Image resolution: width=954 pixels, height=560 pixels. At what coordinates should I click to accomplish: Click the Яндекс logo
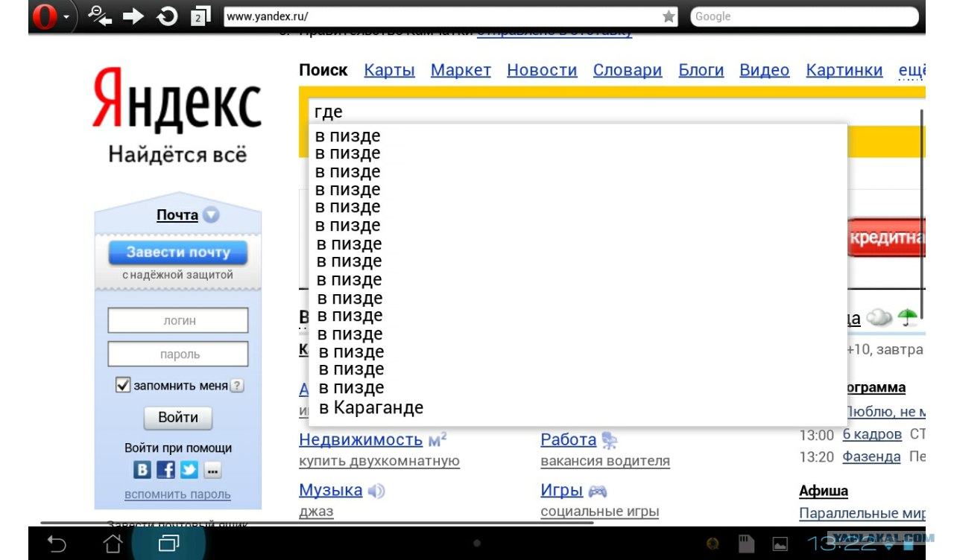tap(177, 100)
